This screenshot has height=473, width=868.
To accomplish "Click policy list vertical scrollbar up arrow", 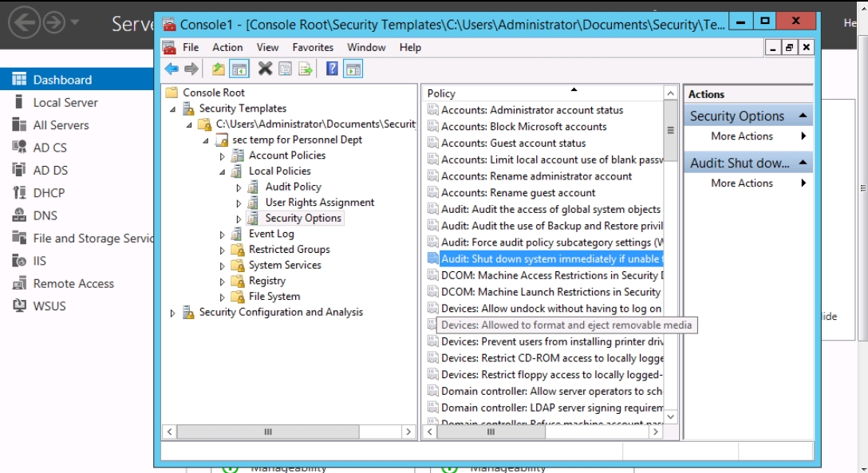I will [x=671, y=93].
